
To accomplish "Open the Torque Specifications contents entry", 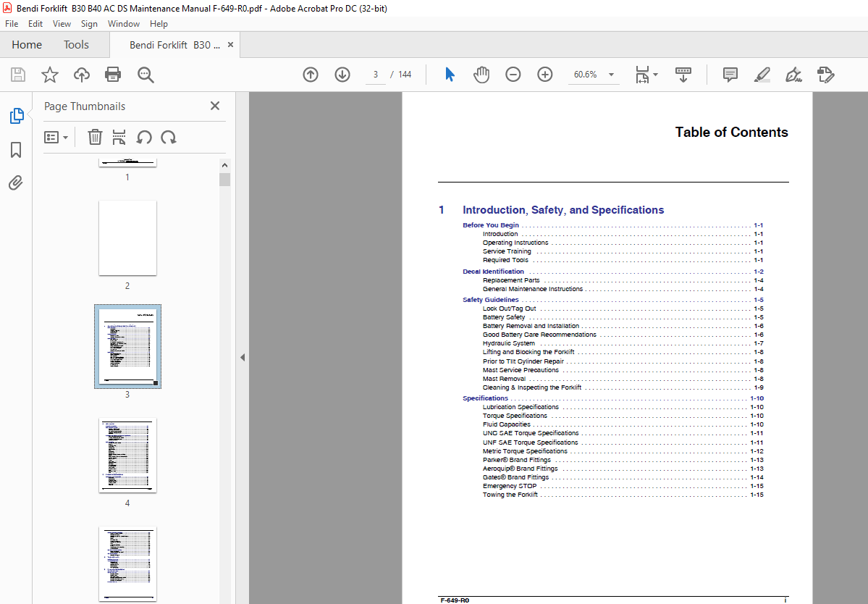I will [515, 416].
